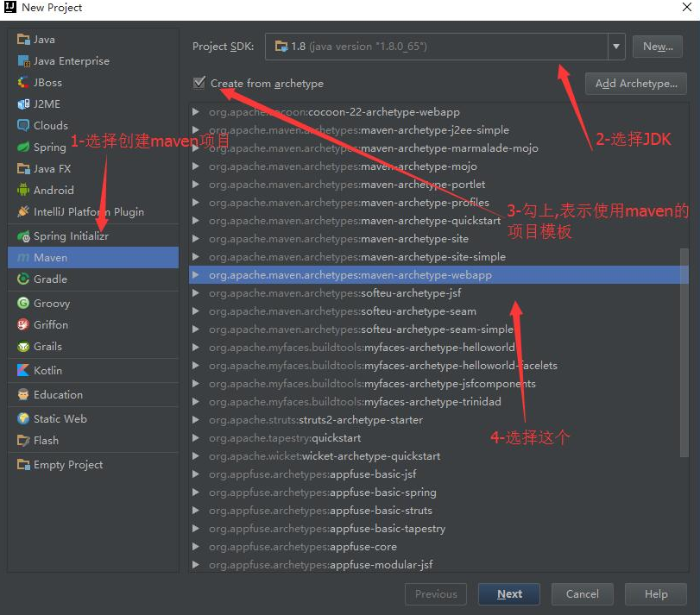
Task: Click the Next button
Action: coord(509,594)
